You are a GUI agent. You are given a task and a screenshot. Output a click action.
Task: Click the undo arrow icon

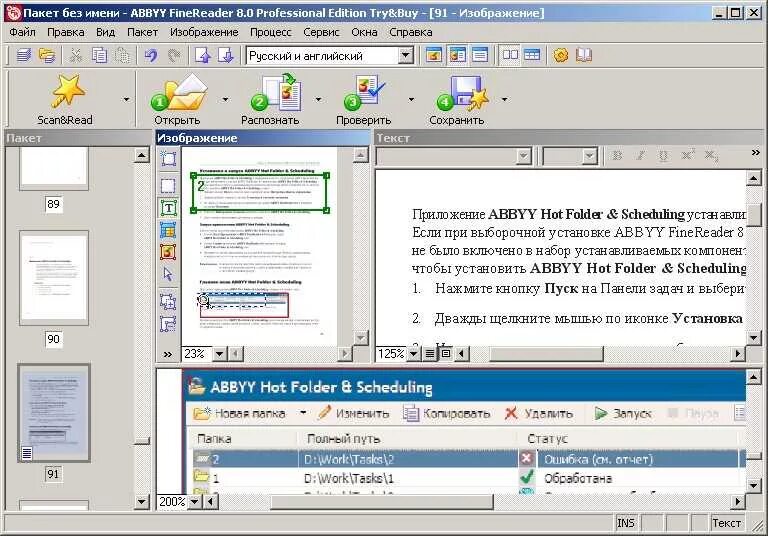click(x=151, y=55)
